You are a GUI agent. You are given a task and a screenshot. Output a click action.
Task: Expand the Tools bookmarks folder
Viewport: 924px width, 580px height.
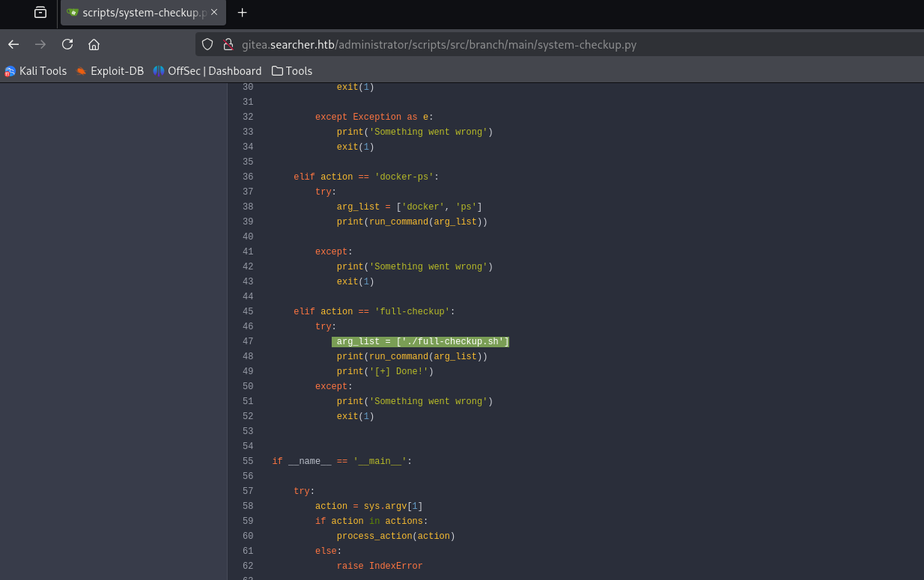coord(292,71)
